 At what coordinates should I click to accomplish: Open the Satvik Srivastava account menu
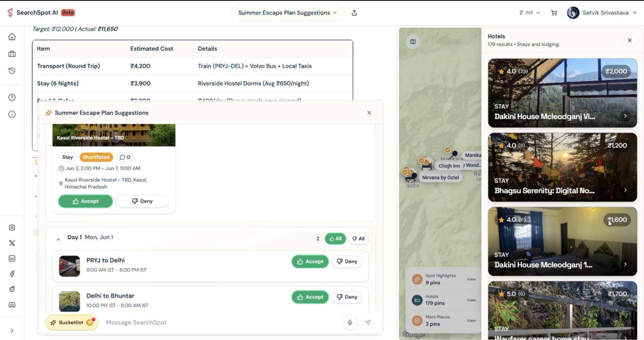tap(602, 13)
